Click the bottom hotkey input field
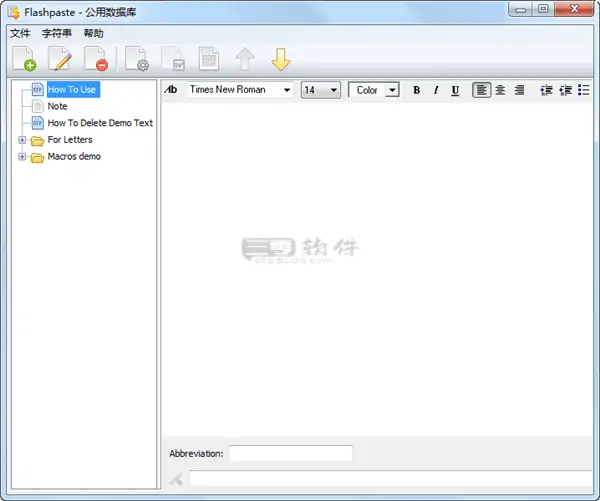The height and width of the screenshot is (501, 600). pos(391,479)
